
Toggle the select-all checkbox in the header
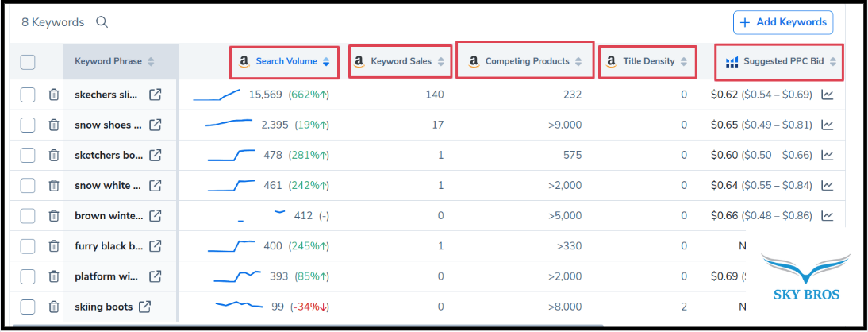pos(28,61)
